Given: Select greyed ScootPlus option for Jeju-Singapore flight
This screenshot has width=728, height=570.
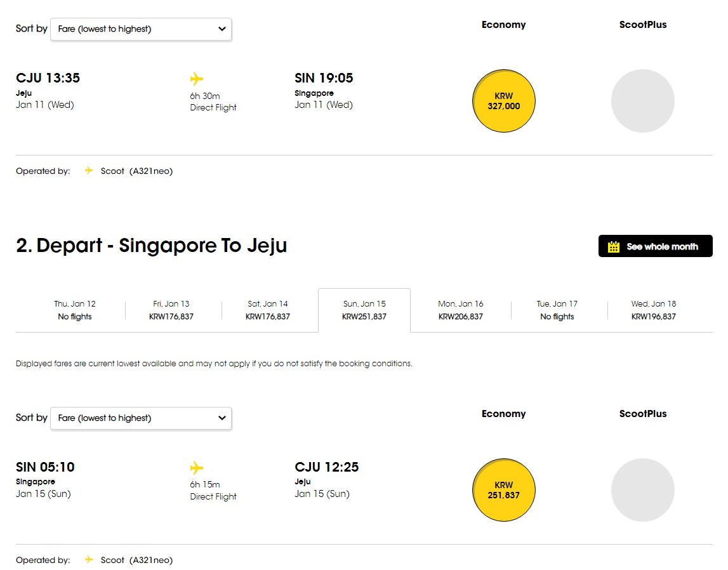Looking at the screenshot, I should coord(642,101).
